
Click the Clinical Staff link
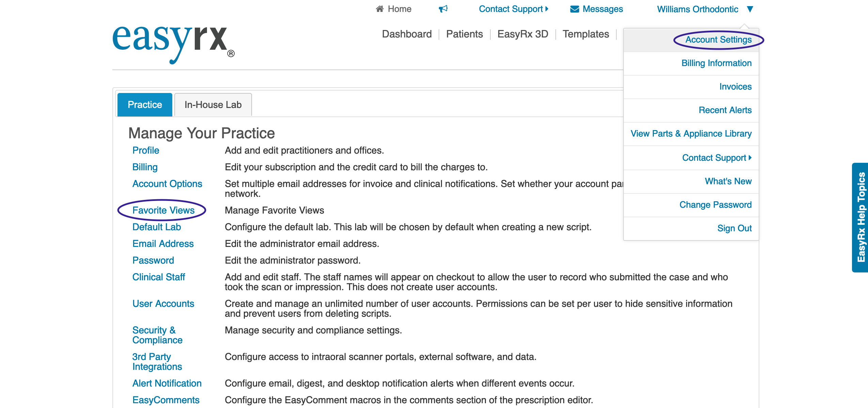(159, 277)
